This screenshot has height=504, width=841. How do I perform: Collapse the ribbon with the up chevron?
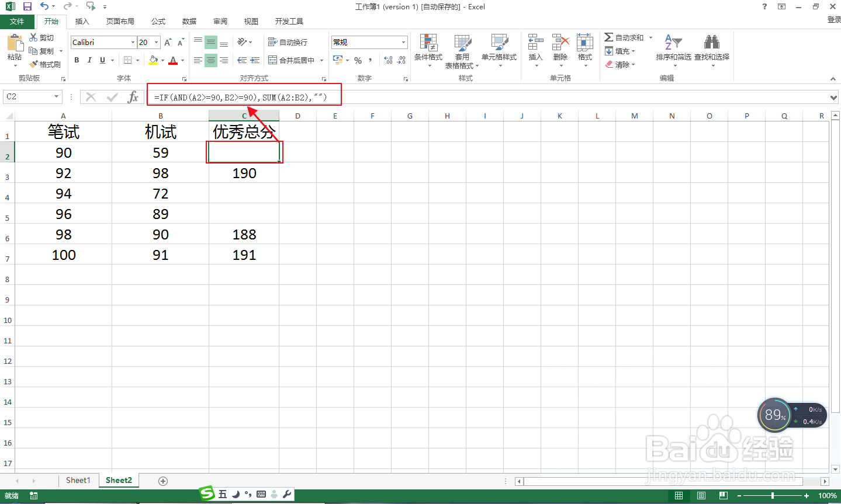click(833, 79)
